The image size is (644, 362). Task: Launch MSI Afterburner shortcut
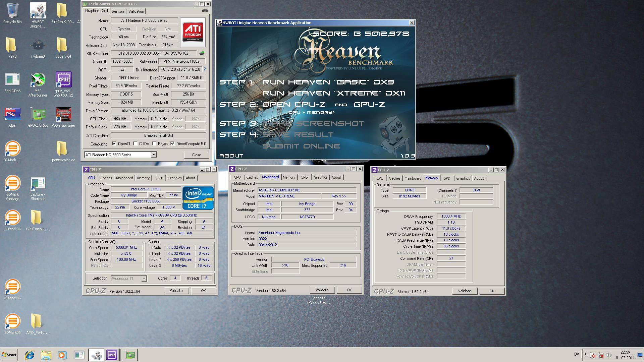38,85
